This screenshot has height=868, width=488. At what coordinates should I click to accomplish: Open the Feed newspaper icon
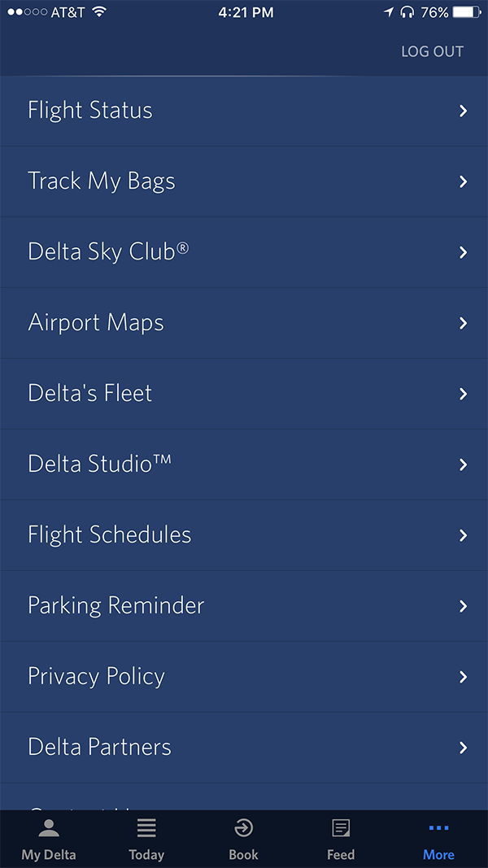341,829
